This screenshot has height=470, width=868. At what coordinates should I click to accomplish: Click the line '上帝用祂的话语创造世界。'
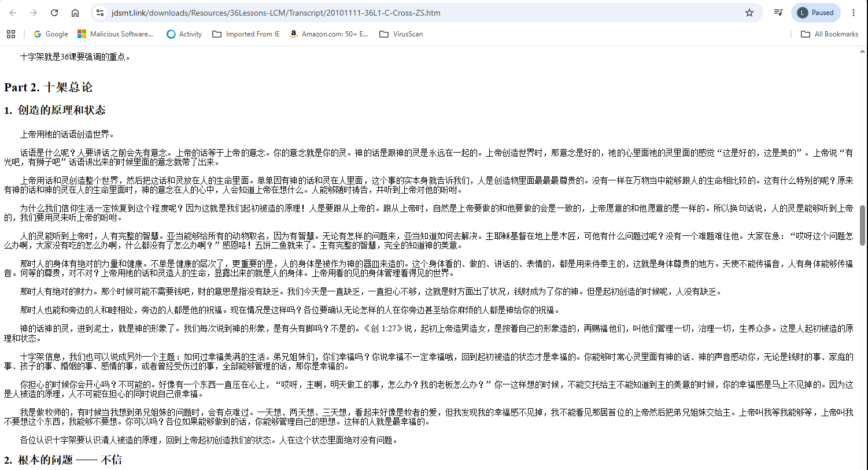point(67,134)
